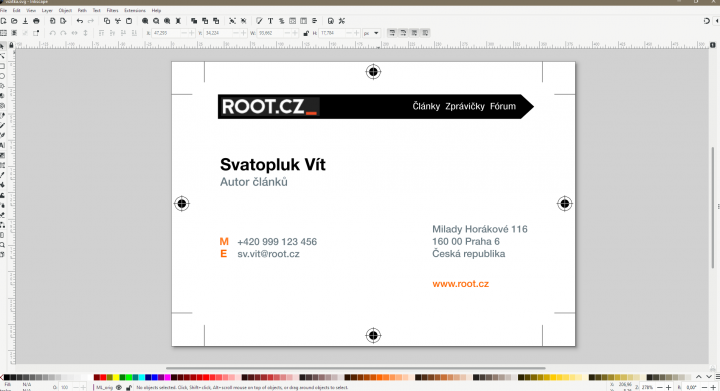
Task: Create a new document with the New icon
Action: (x=4, y=21)
